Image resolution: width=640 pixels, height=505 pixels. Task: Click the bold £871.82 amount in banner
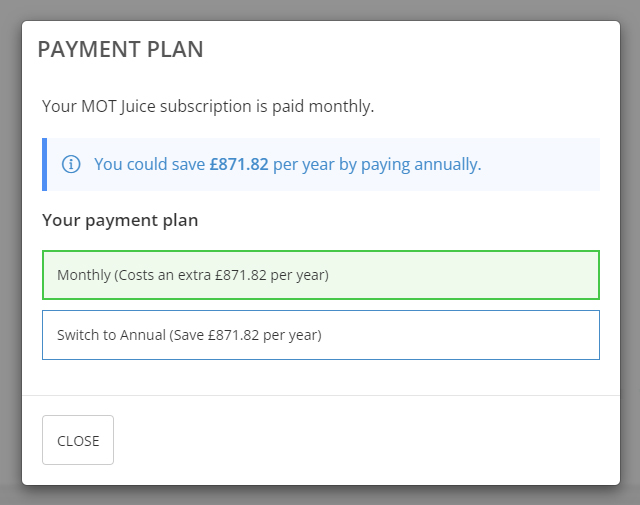click(x=239, y=164)
